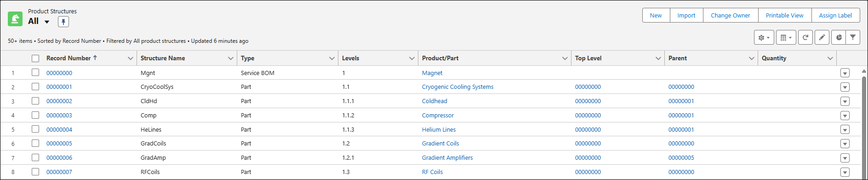Sort by Structure Name column header
This screenshot has width=868, height=180.
tap(163, 58)
